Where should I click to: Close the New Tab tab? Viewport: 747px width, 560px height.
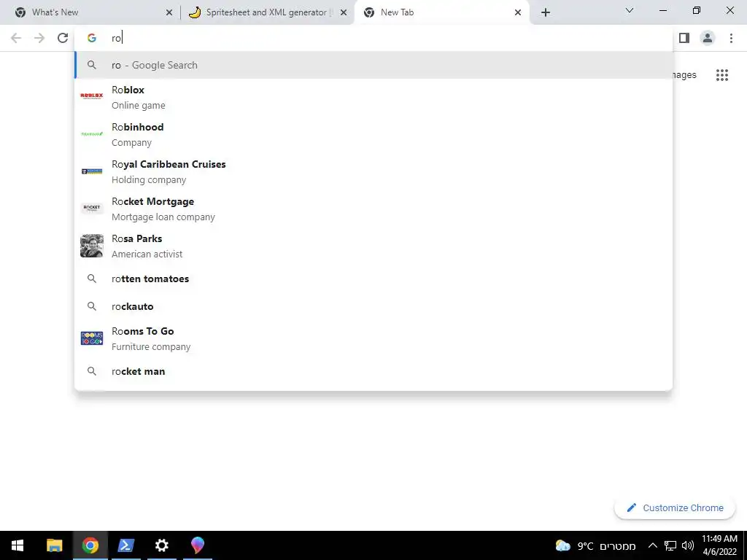tap(518, 13)
